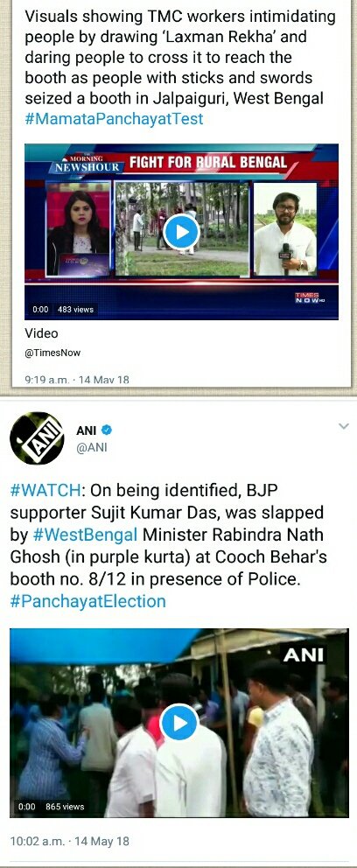Click the ANI watermark on video

(304, 654)
